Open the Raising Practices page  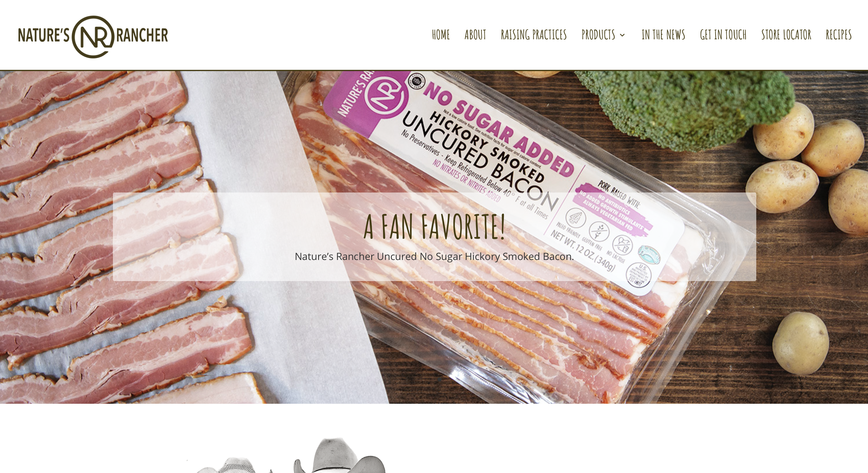pos(534,35)
